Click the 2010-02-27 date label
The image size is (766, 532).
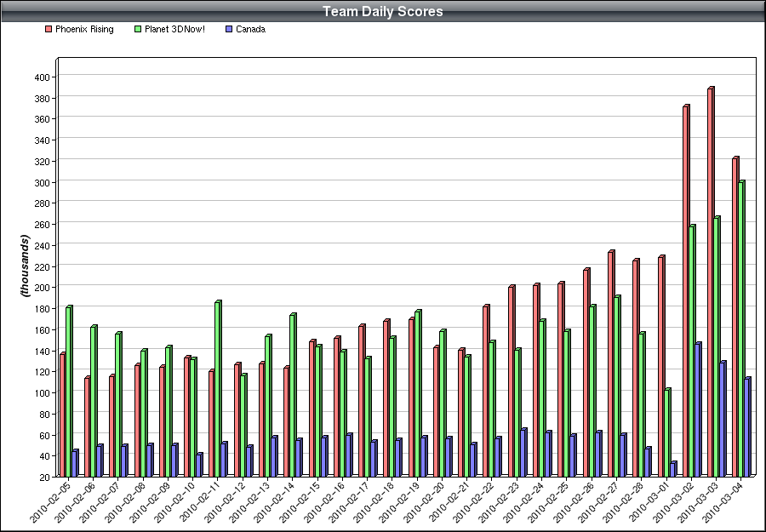(x=598, y=501)
